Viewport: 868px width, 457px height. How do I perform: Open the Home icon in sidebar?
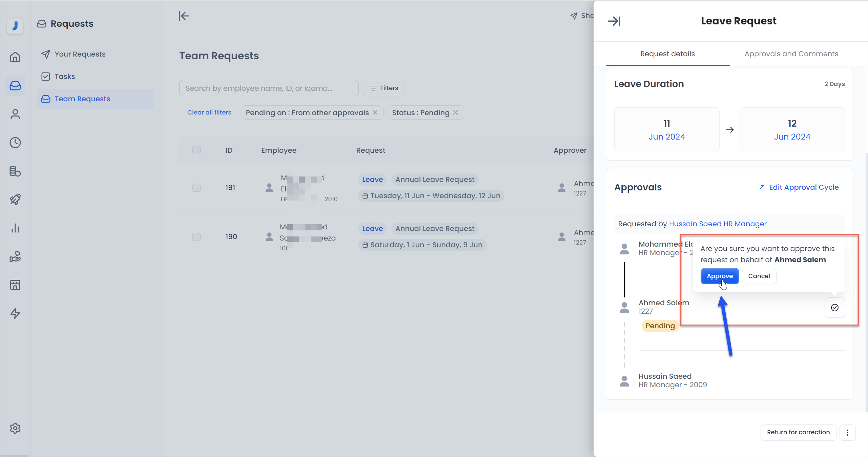point(15,57)
